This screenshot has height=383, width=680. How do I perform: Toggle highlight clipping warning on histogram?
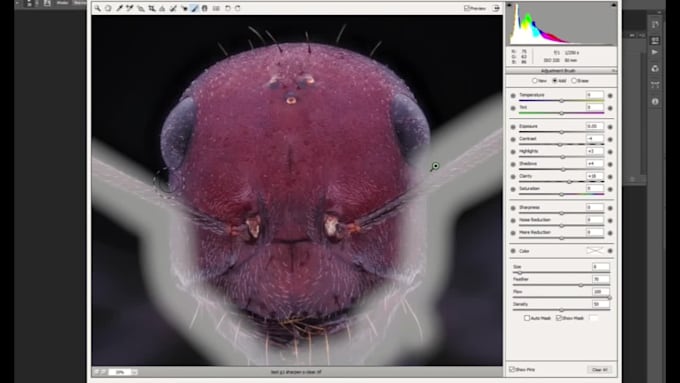click(614, 5)
